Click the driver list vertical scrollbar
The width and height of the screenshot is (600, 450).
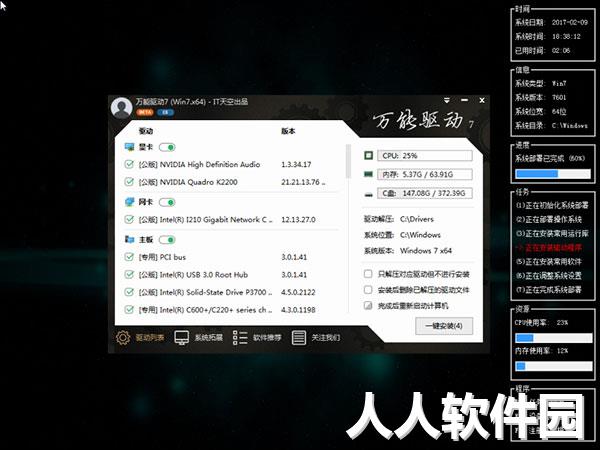point(348,161)
